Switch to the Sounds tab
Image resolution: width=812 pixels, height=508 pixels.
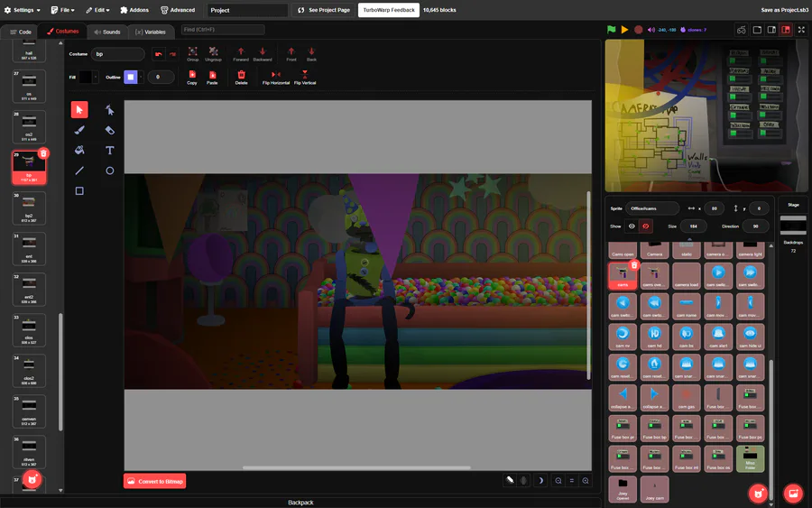(107, 32)
